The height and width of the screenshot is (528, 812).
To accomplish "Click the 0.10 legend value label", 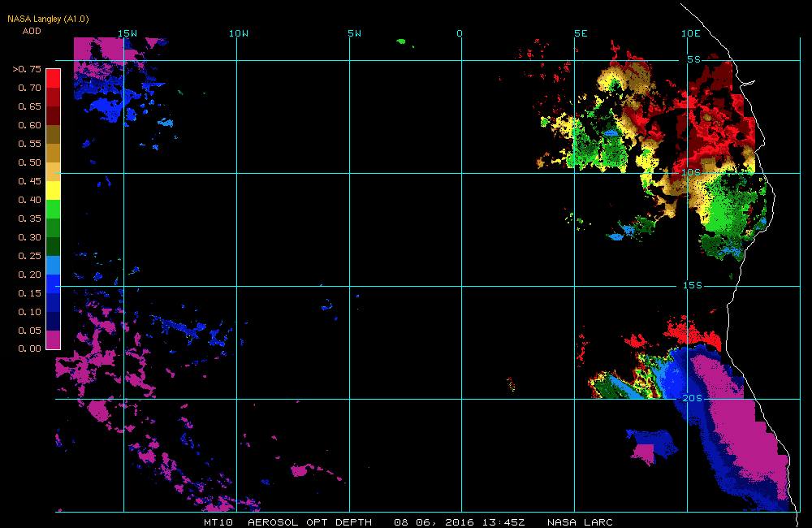I will pos(29,311).
